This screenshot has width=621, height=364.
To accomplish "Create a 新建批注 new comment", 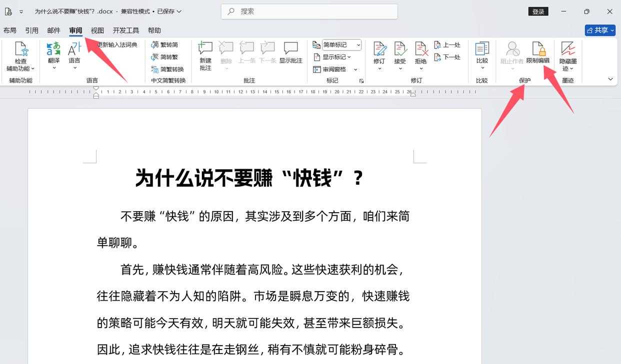I will pos(205,55).
